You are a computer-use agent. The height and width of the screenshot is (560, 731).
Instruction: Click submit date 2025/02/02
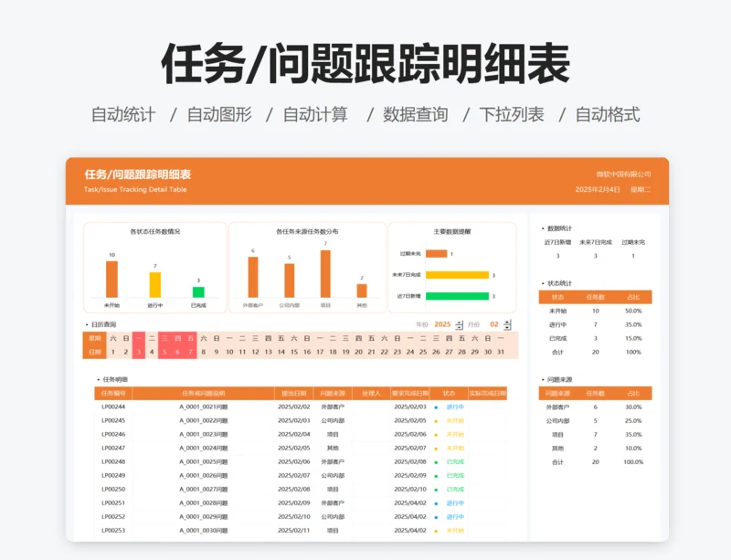click(x=294, y=407)
